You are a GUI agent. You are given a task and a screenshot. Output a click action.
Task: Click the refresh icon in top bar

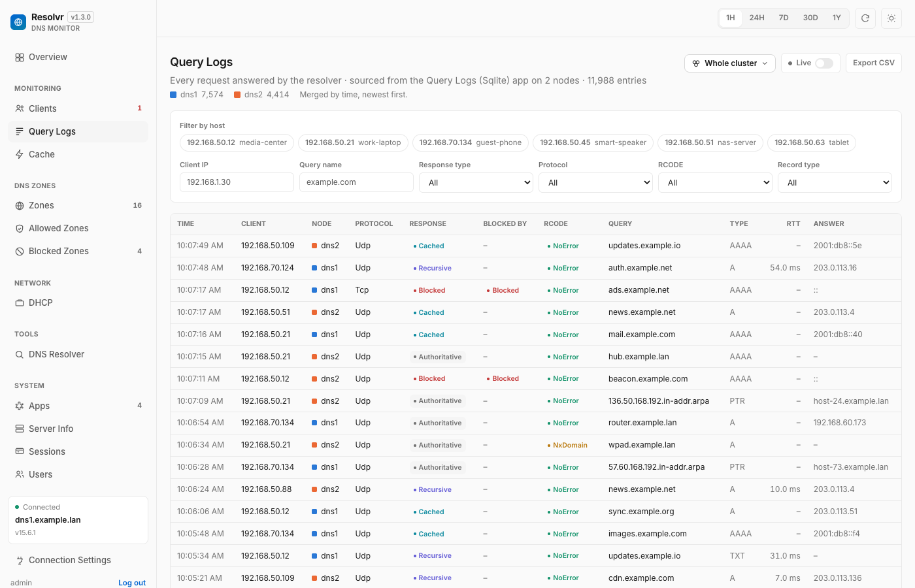[x=865, y=18]
